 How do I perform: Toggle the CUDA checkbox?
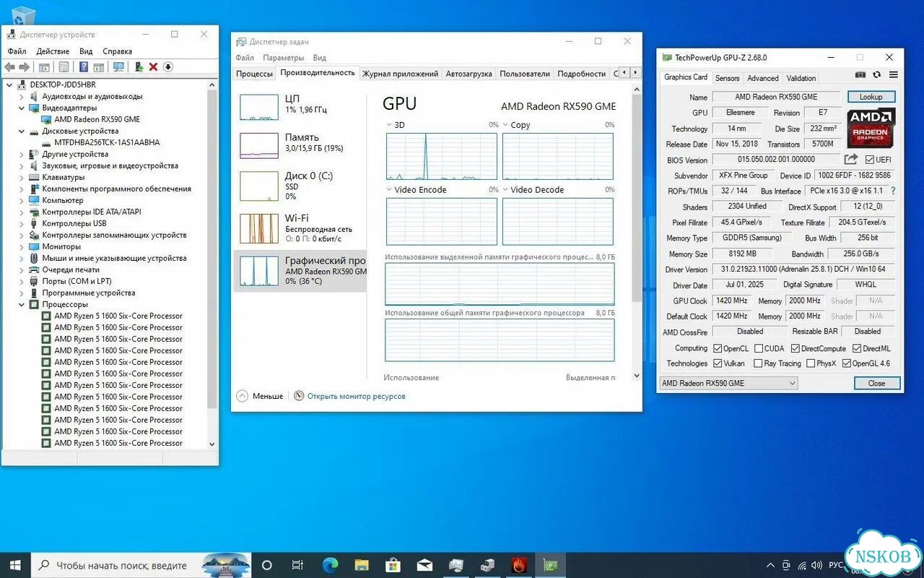coord(758,348)
